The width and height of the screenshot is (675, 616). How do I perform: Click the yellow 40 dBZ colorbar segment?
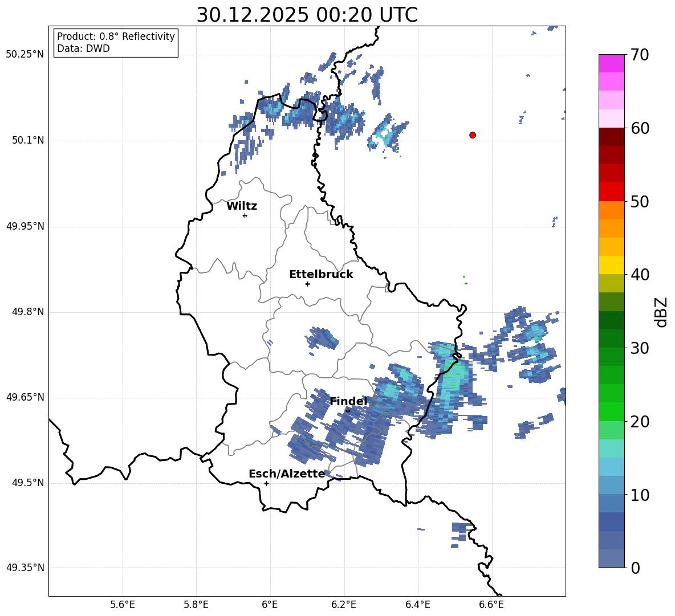coord(612,265)
